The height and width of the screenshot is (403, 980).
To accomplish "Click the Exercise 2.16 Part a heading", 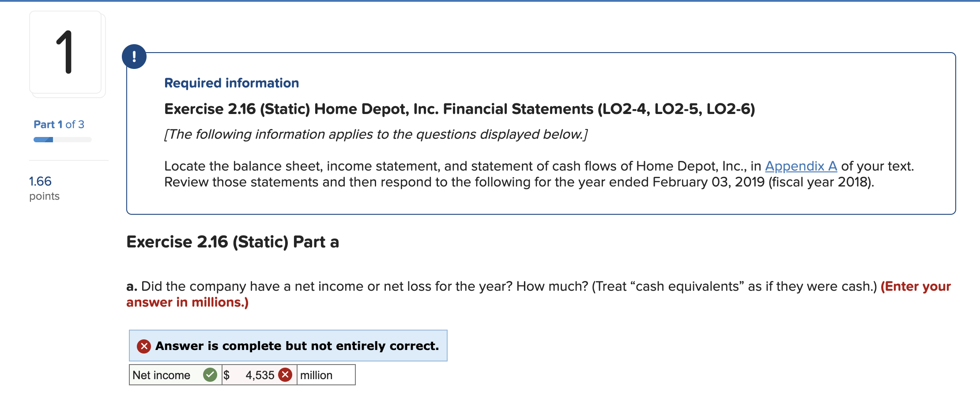I will click(x=232, y=242).
